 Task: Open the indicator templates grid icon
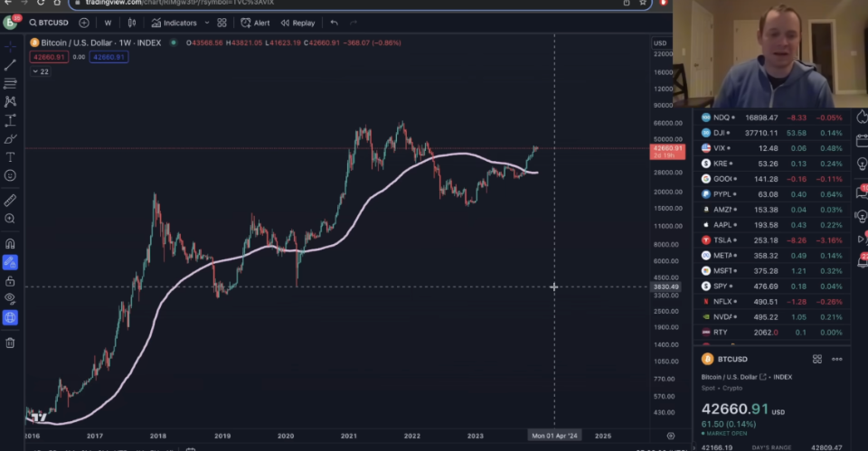pyautogui.click(x=222, y=23)
